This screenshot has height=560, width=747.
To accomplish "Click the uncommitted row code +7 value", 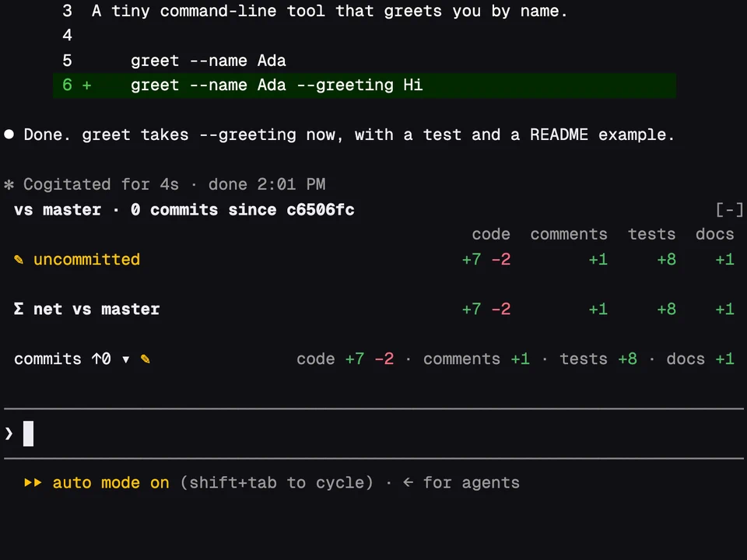I will 472,260.
